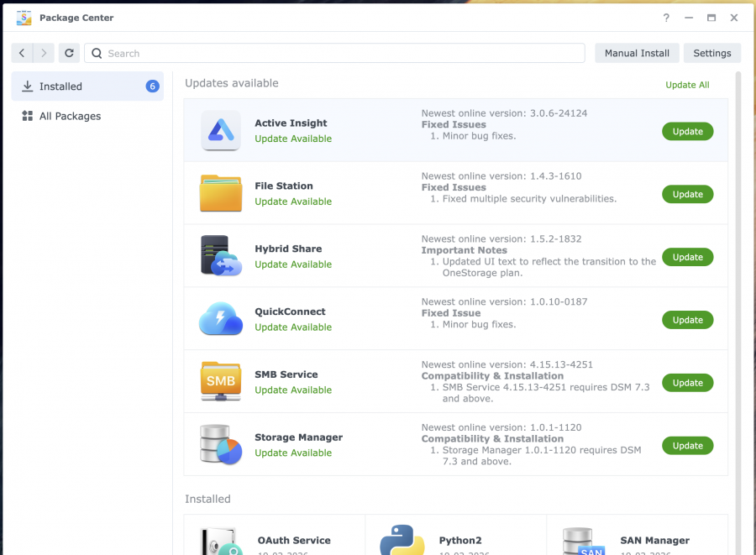
Task: Open Manual Install
Action: pyautogui.click(x=637, y=53)
